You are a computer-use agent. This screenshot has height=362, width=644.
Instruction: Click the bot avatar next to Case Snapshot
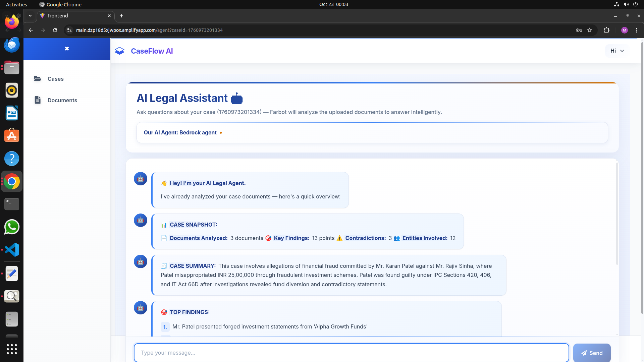141,220
